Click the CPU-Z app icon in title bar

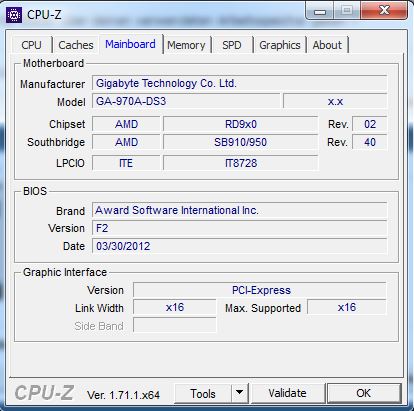14,15
